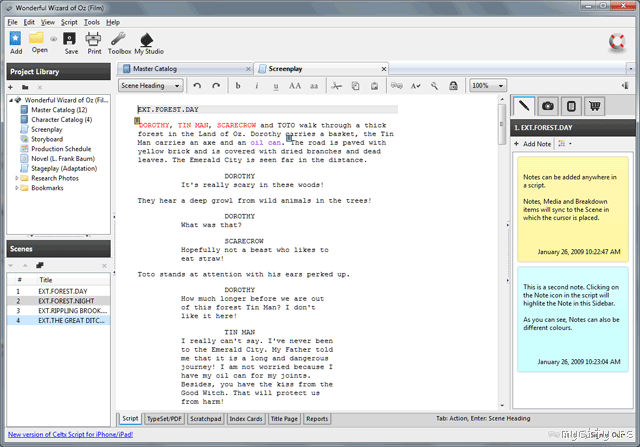Toggle the sidebar collapse icon
This screenshot has height=447, width=640.
[625, 85]
